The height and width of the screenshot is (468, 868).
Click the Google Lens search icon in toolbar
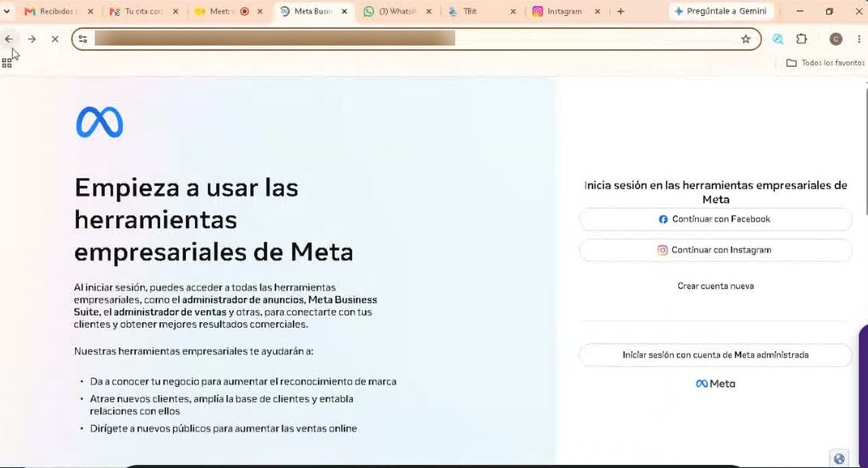[x=778, y=39]
